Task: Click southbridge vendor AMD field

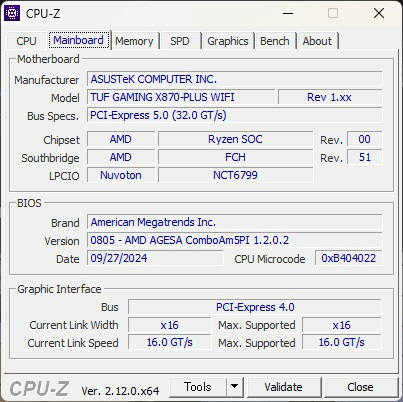Action: (x=121, y=157)
